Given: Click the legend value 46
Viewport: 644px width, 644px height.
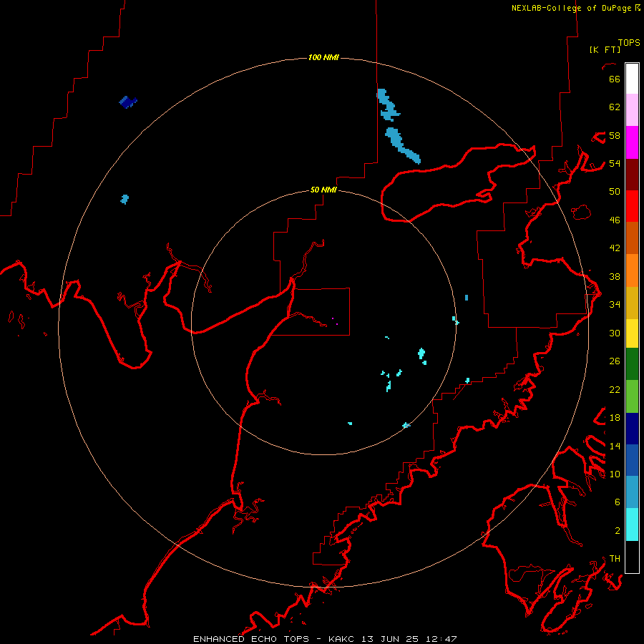Looking at the screenshot, I should [615, 220].
